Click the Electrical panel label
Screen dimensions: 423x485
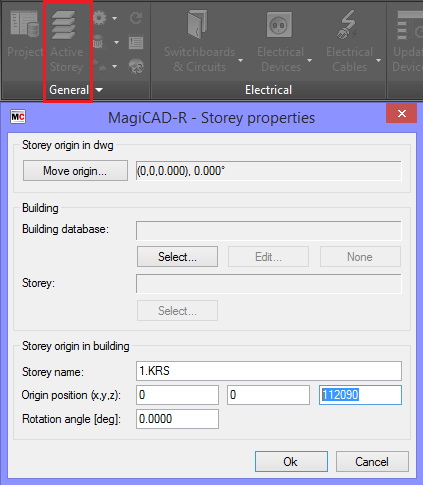pos(268,90)
